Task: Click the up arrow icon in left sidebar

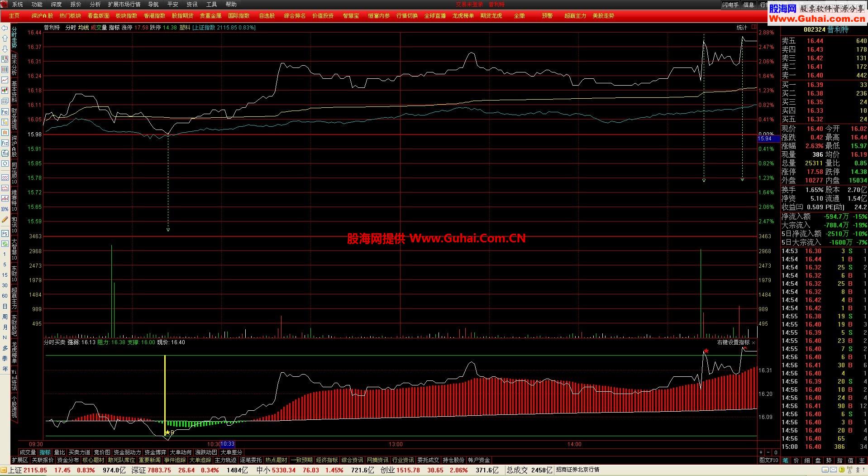Action: tap(5, 38)
